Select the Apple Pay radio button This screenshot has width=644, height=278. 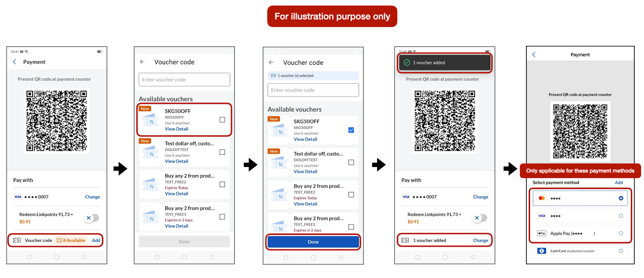(621, 233)
